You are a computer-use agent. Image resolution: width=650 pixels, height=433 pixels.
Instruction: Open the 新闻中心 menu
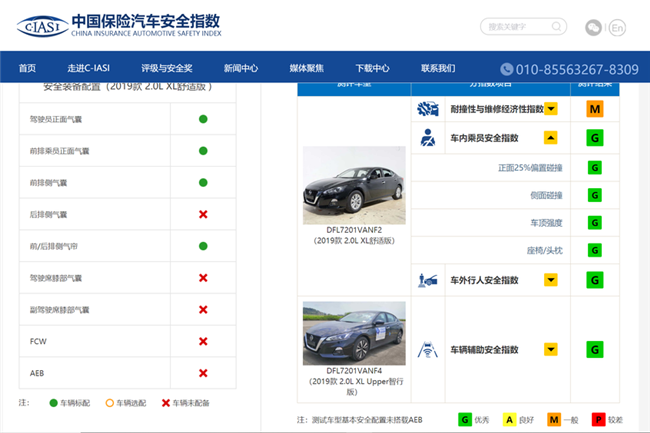241,68
